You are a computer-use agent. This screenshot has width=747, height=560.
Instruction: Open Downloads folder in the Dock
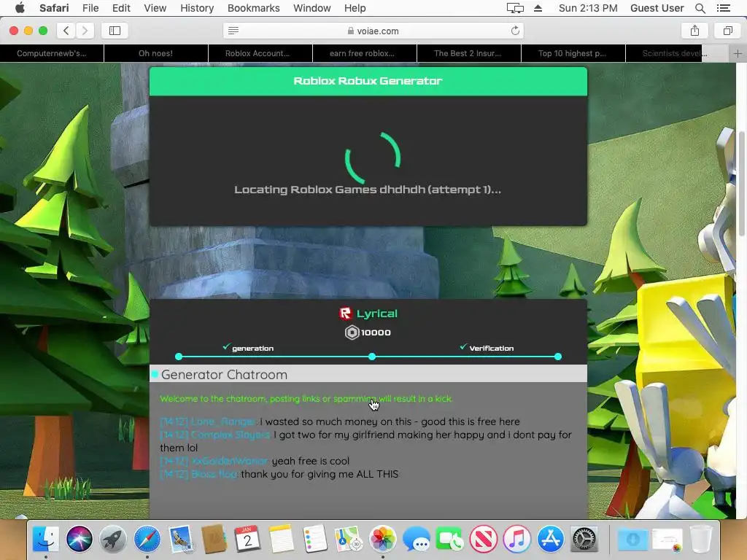[x=632, y=539]
